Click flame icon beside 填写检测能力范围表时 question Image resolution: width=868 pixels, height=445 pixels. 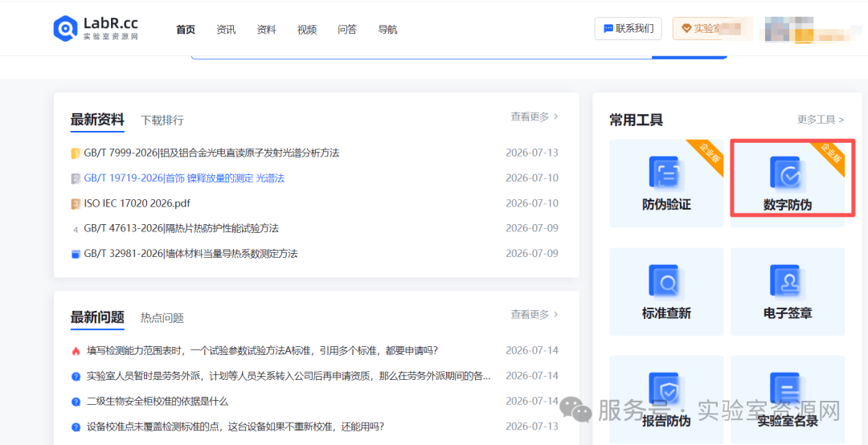tap(76, 351)
